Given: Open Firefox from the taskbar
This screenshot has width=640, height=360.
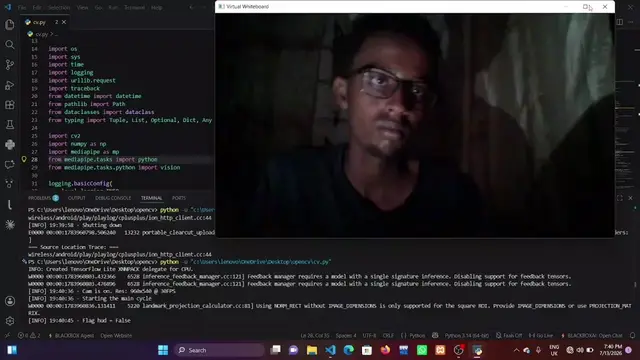Looking at the screenshot, I should [x=385, y=350].
